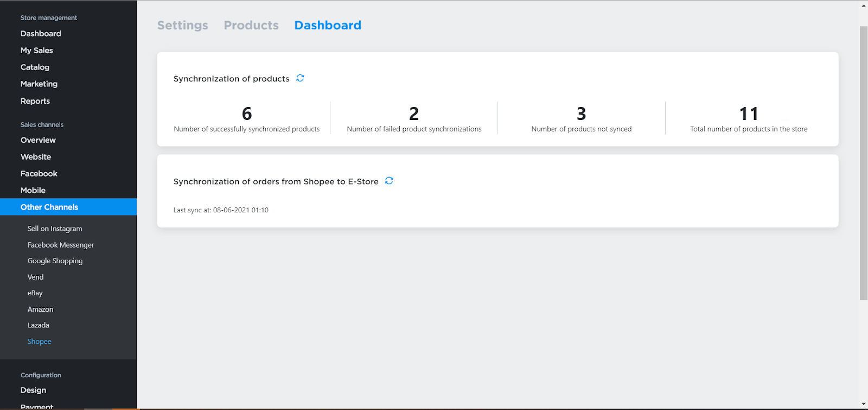The image size is (868, 410).
Task: Switch to the Products tab
Action: point(251,26)
